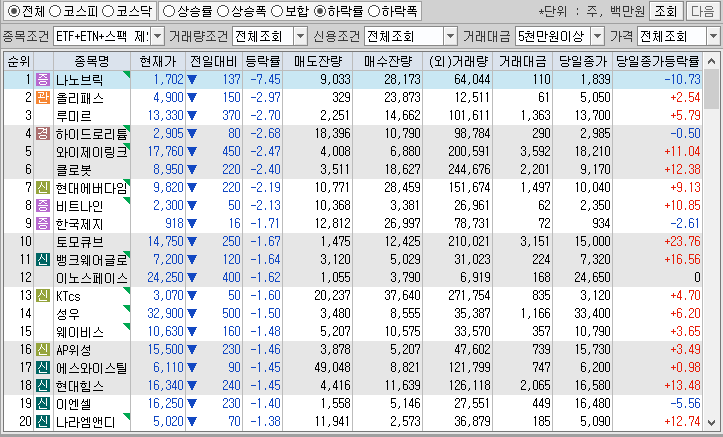Screen dimensions: 723x437
Task: Click the 경 badge beside 하이드로리튬
Action: pos(43,133)
